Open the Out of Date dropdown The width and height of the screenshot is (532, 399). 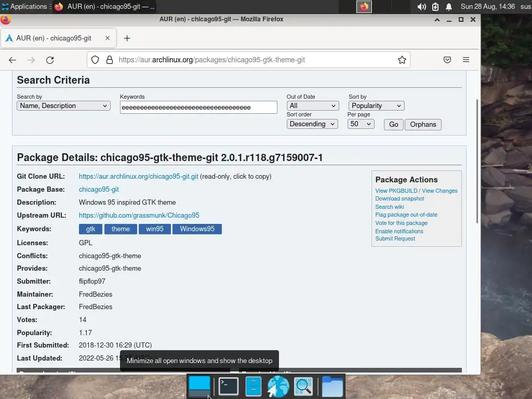click(x=312, y=106)
